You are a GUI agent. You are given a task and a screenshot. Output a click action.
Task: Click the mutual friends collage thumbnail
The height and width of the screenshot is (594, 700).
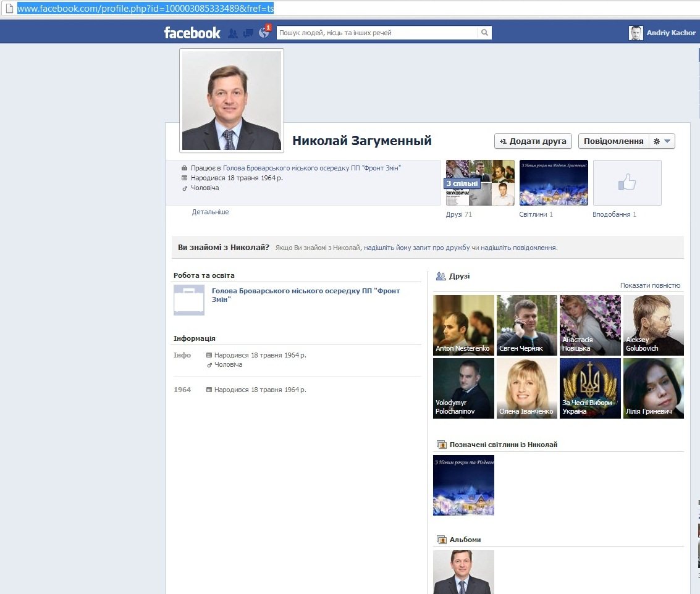(x=480, y=183)
